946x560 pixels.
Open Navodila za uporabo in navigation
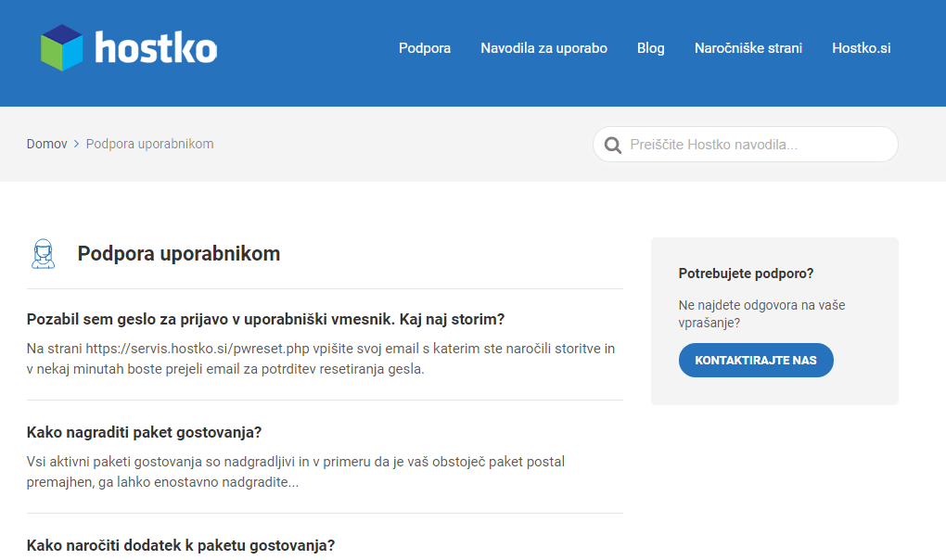(543, 48)
